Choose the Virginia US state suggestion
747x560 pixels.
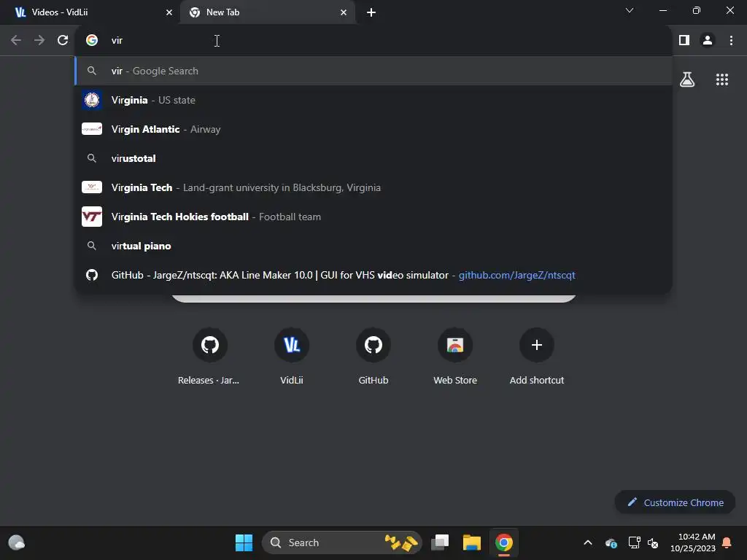(373, 100)
